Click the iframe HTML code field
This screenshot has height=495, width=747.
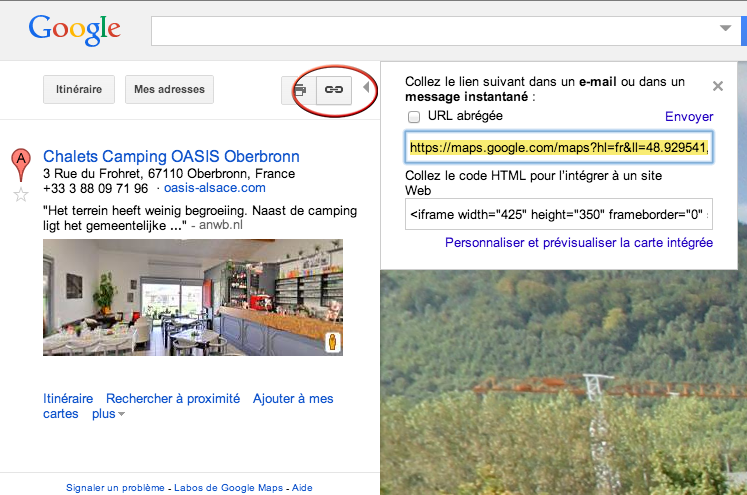click(x=559, y=214)
